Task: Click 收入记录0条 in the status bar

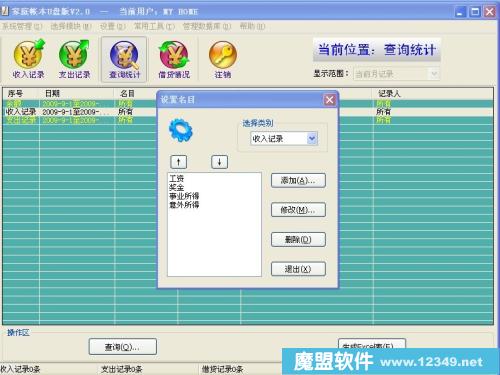Action: [20, 369]
